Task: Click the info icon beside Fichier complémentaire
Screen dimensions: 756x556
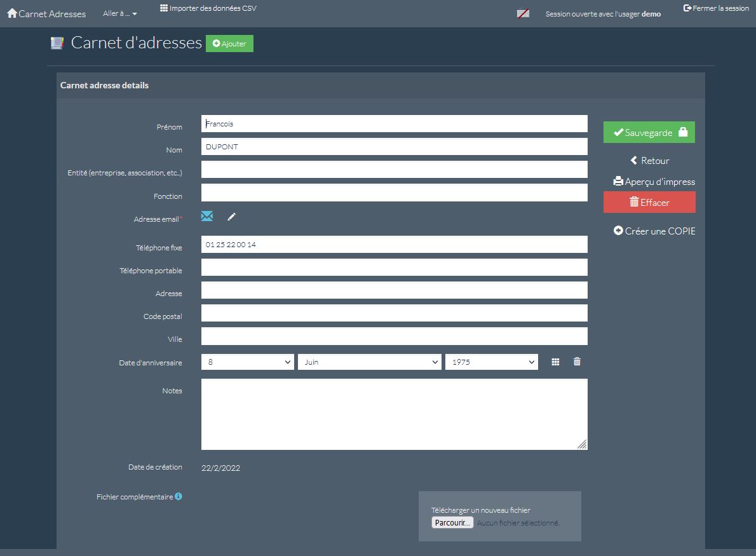Action: (x=179, y=496)
